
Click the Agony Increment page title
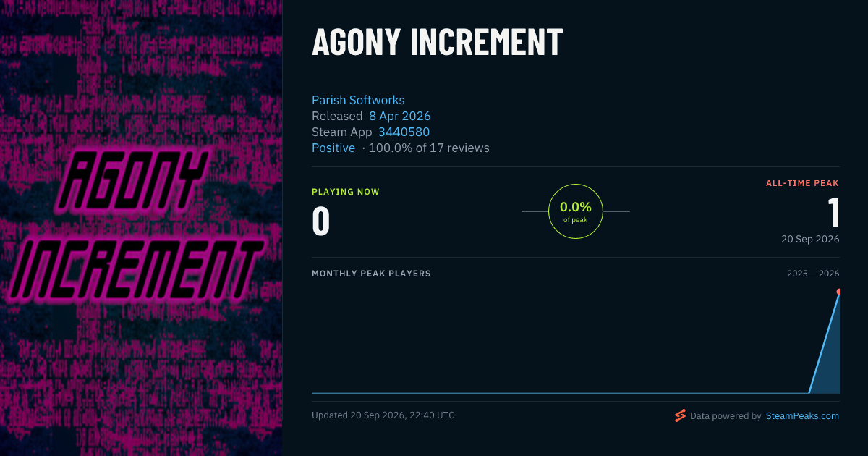point(437,43)
